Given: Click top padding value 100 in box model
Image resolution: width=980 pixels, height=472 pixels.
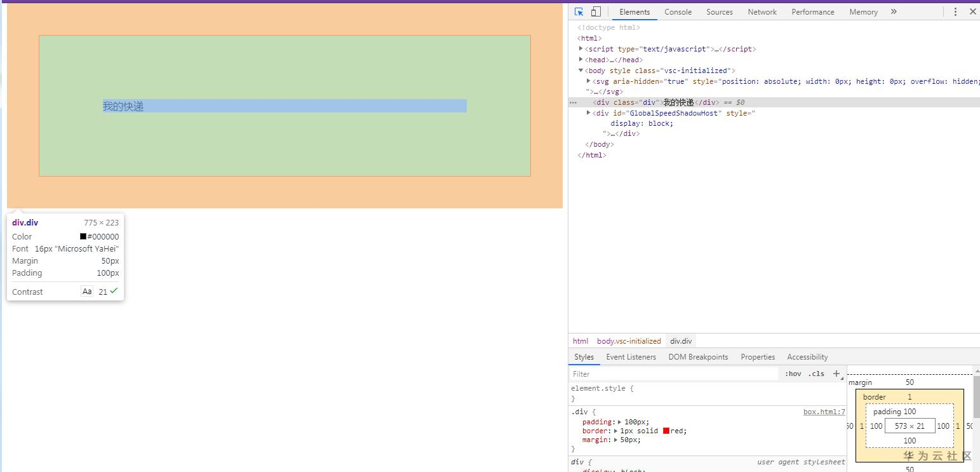Looking at the screenshot, I should [x=910, y=412].
